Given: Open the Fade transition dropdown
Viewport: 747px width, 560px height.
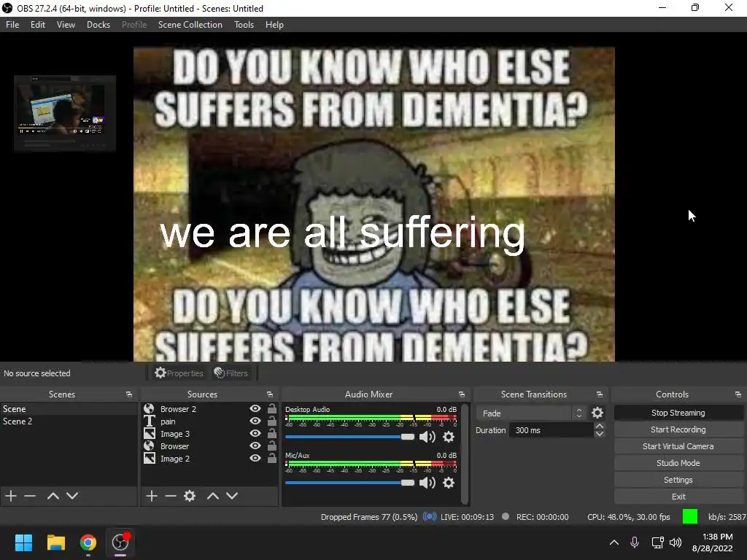Looking at the screenshot, I should pyautogui.click(x=531, y=413).
